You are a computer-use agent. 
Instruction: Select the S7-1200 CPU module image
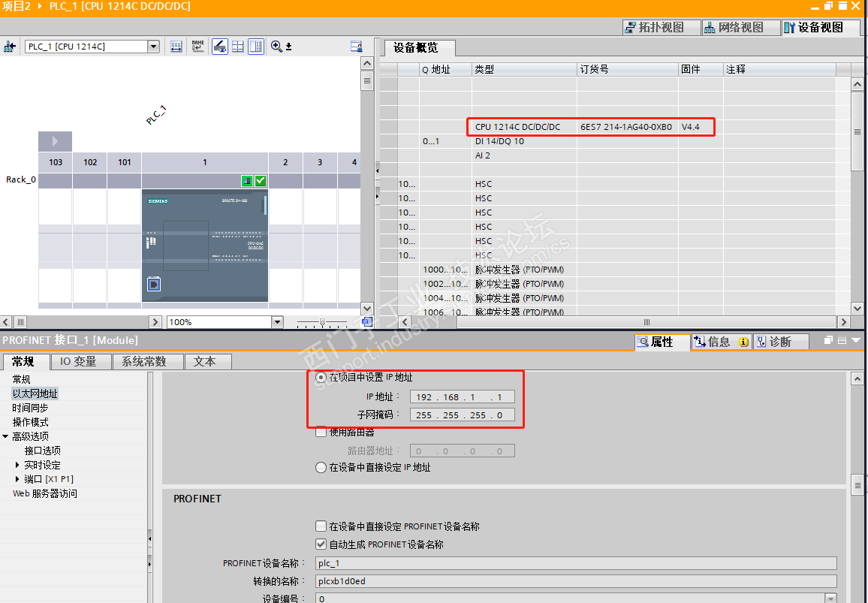click(x=205, y=246)
